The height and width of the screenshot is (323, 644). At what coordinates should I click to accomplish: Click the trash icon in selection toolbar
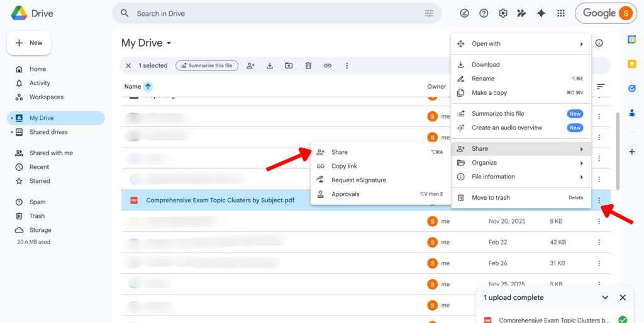point(308,65)
